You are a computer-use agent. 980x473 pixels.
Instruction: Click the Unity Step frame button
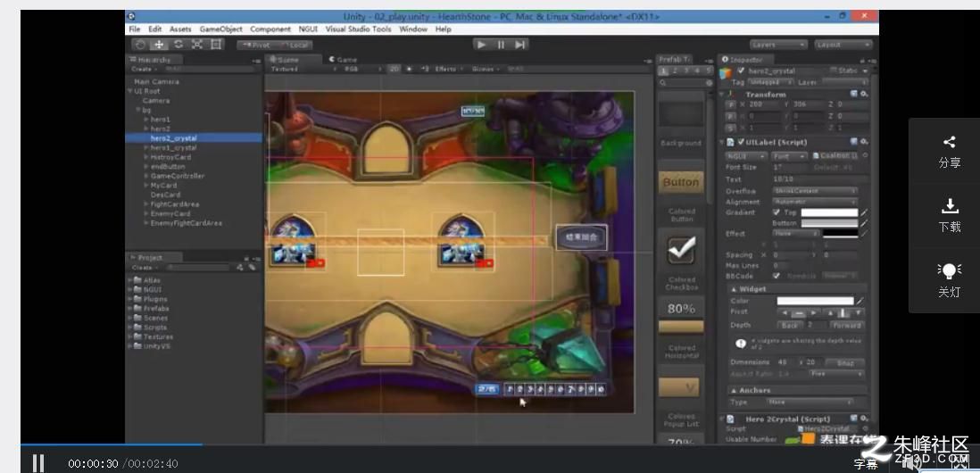[519, 45]
